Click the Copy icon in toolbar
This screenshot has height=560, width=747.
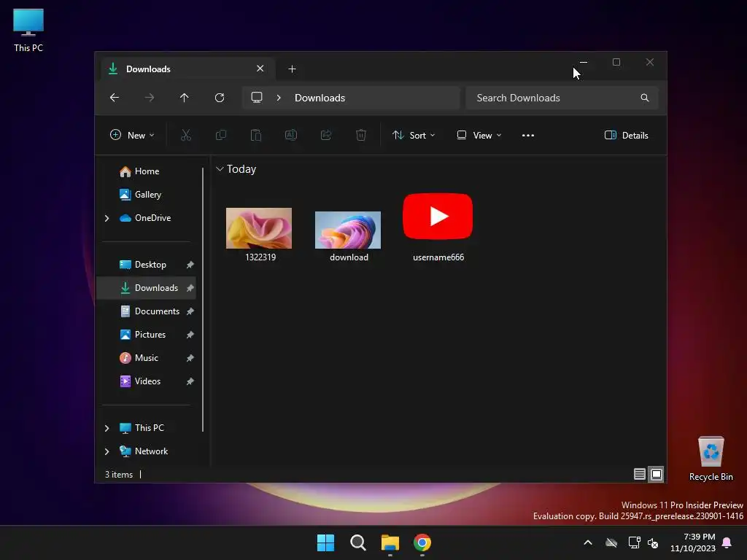[221, 135]
